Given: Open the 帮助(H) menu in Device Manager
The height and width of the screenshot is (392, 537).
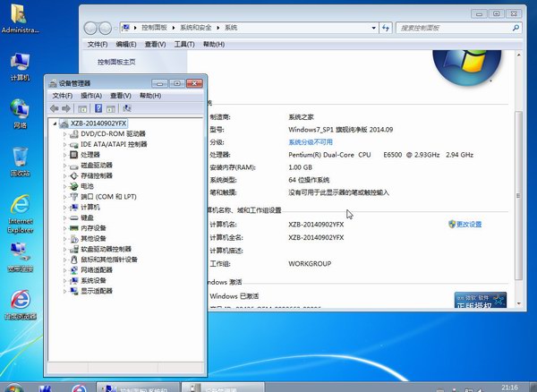Looking at the screenshot, I should pos(150,96).
